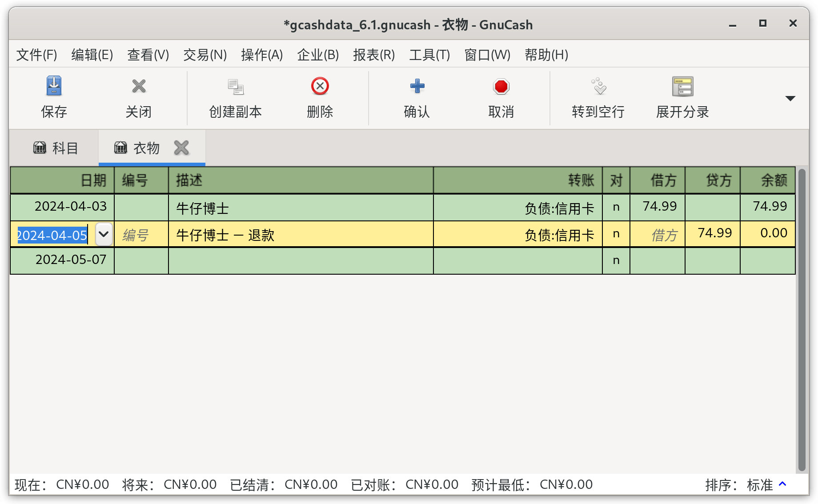Open the 工具(T) menu

429,55
